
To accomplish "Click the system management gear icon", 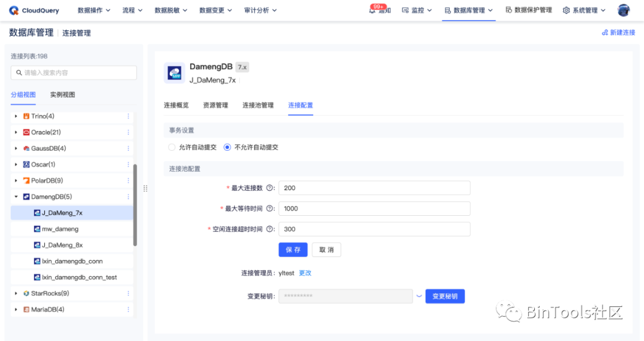I will 566,10.
